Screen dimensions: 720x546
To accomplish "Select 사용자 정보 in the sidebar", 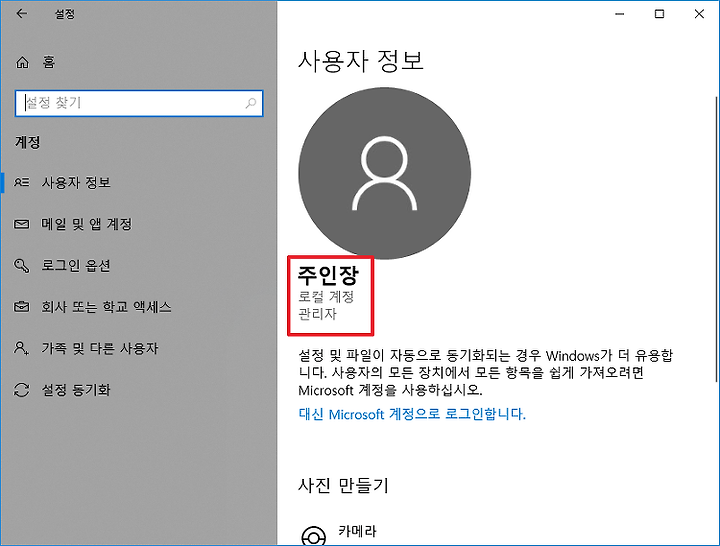I will click(76, 182).
